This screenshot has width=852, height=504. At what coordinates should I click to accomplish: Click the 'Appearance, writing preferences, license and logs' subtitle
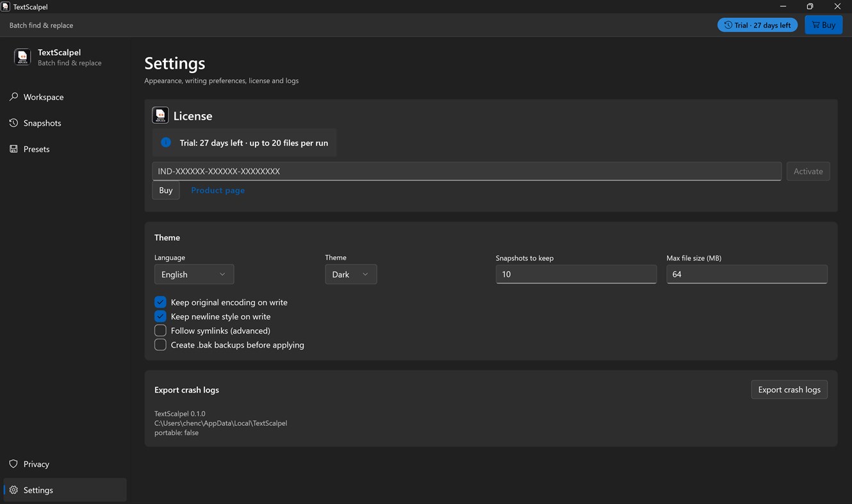(222, 81)
